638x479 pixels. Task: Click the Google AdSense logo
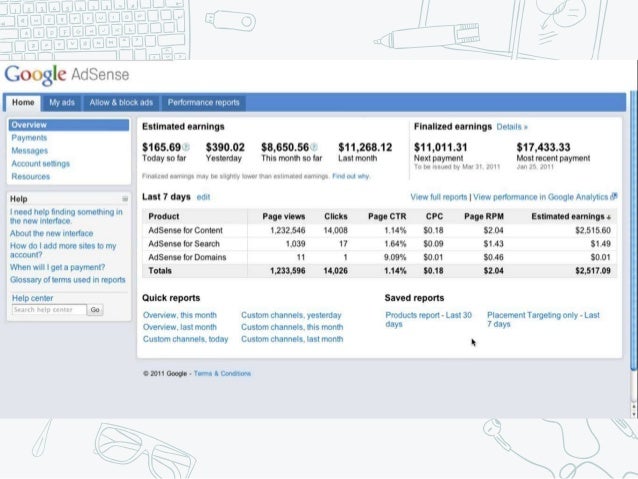[x=67, y=75]
